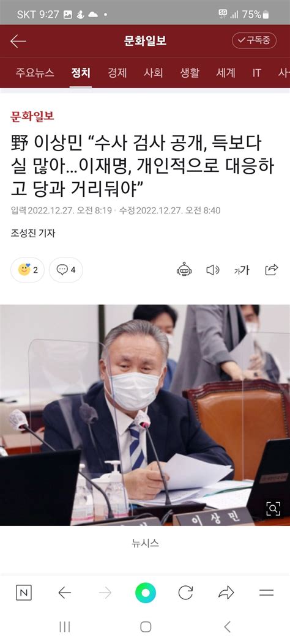Change font size with 가가 icon
Viewport: 290px width, 644px height.
[x=242, y=270]
